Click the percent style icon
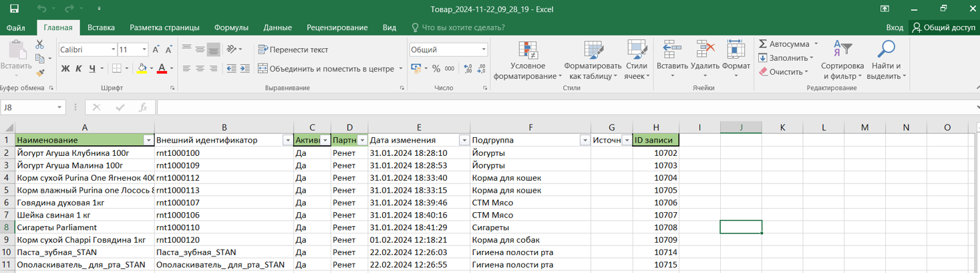 click(x=436, y=69)
